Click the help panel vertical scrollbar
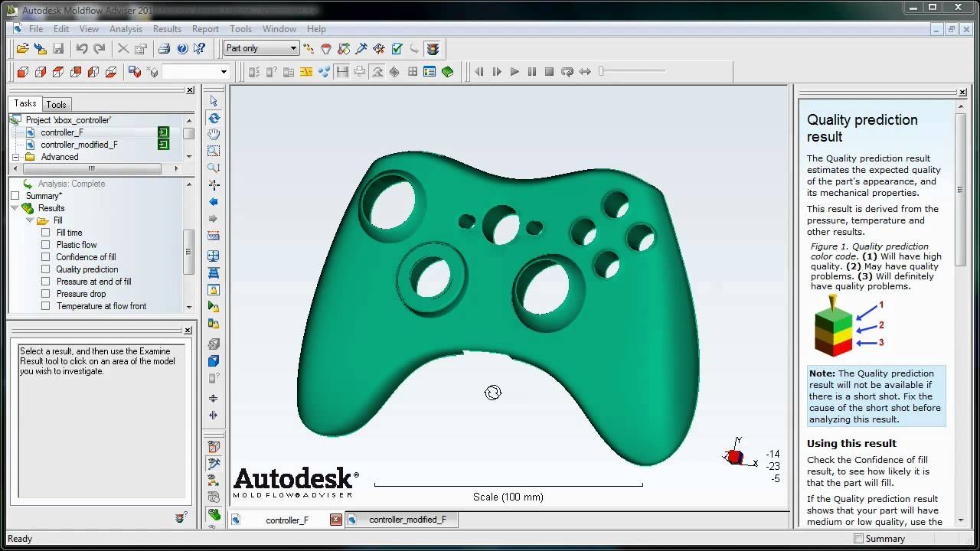 pyautogui.click(x=961, y=190)
